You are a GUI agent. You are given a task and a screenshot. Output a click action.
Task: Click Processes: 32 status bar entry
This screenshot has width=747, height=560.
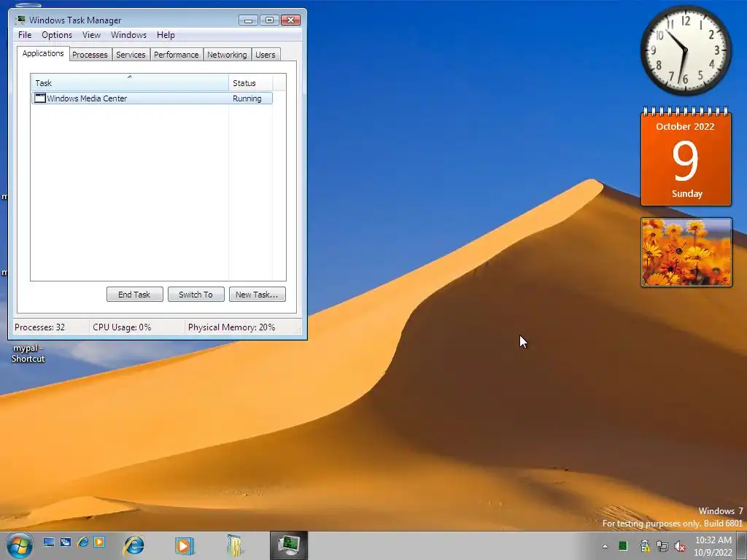[39, 327]
